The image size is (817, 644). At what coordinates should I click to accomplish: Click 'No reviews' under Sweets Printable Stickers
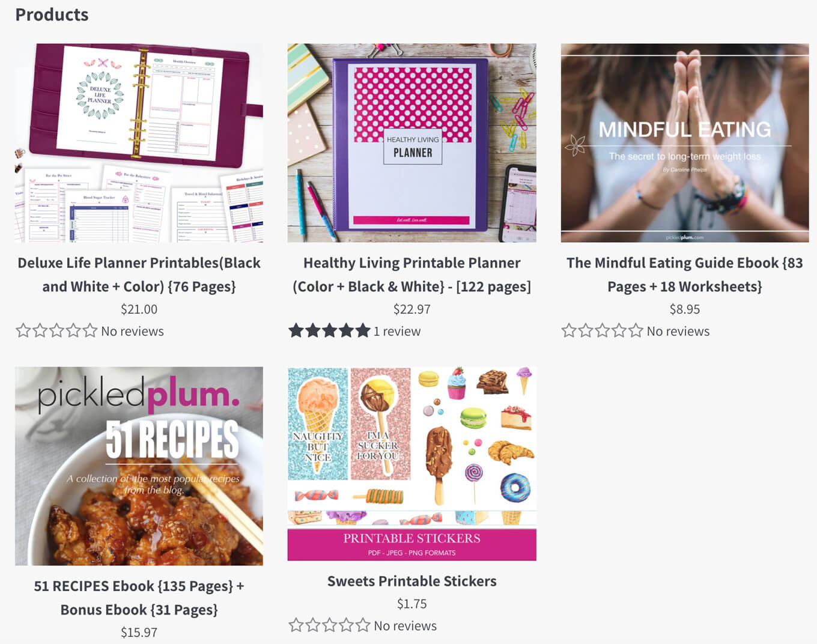[x=405, y=625]
